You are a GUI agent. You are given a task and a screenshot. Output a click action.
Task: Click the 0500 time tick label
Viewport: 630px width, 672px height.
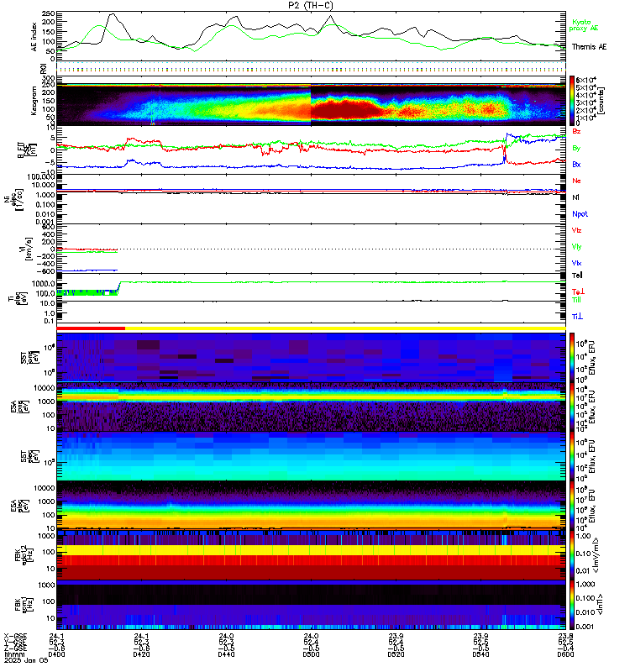(311, 654)
